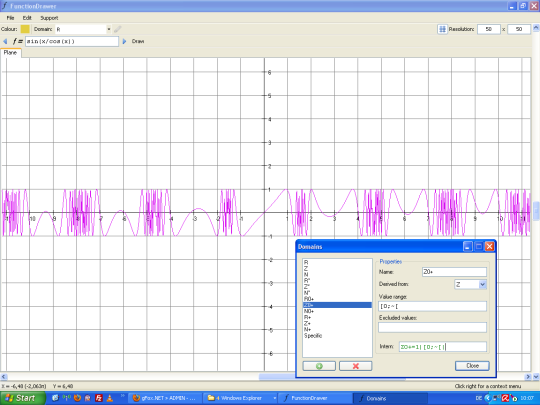This screenshot has width=540, height=405.
Task: Open the Domain dropdown in toolbar
Action: [x=109, y=29]
